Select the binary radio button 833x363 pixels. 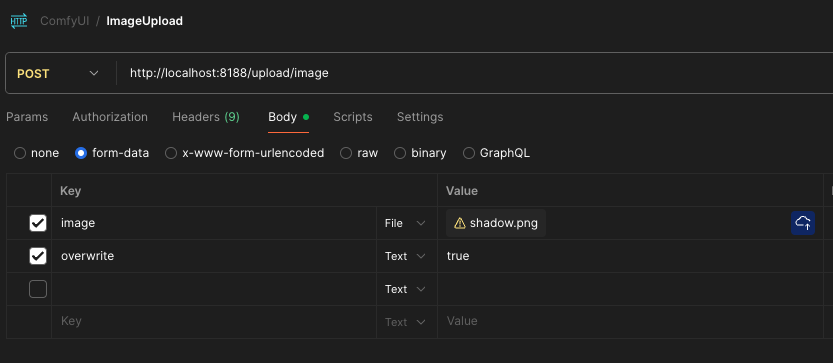coord(400,154)
